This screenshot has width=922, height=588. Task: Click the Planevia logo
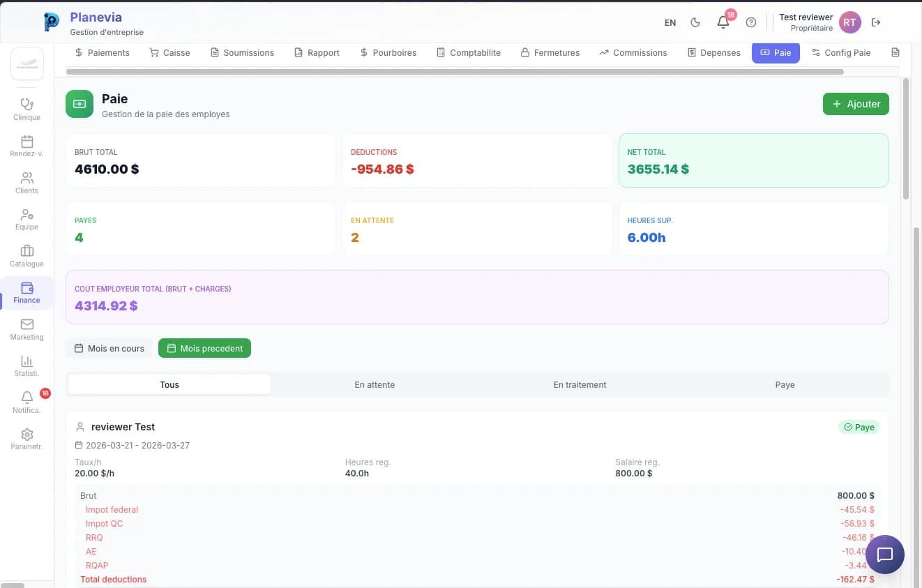click(x=52, y=22)
